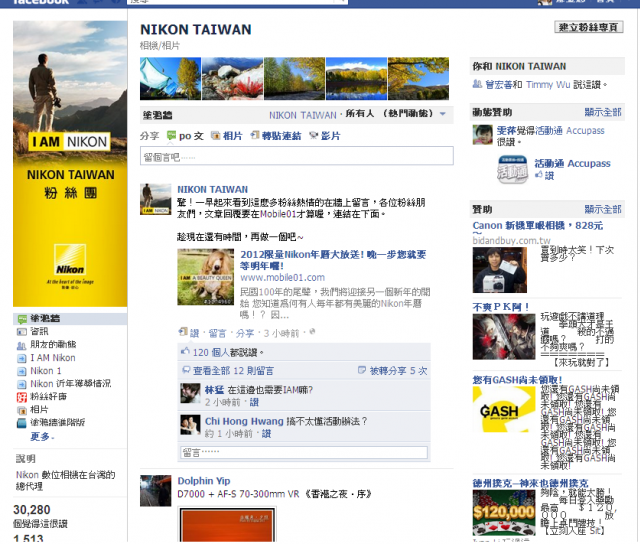Click 活動通 Accupass sponsor link

point(572,164)
